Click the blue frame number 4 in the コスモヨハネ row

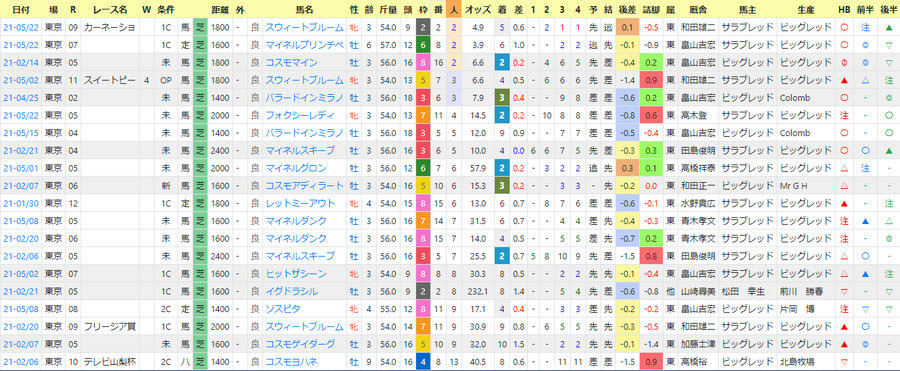coord(422,362)
